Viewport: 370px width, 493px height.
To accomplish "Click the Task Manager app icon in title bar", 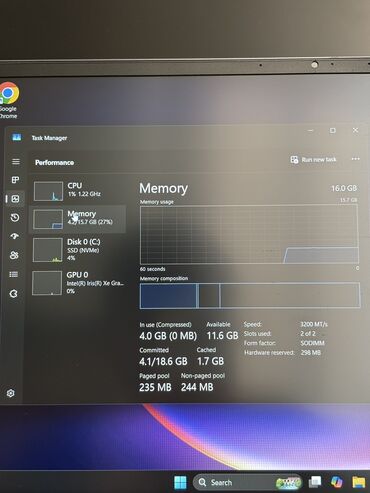I will pos(17,137).
